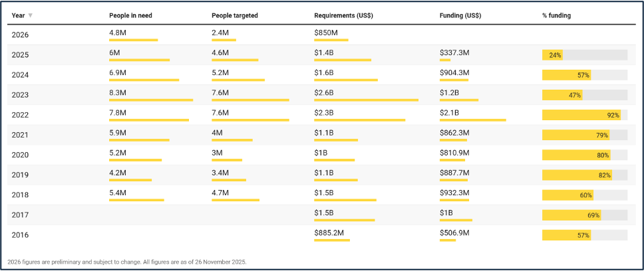Image resolution: width=644 pixels, height=271 pixels.
Task: Select the $850M requirements value
Action: pos(326,33)
